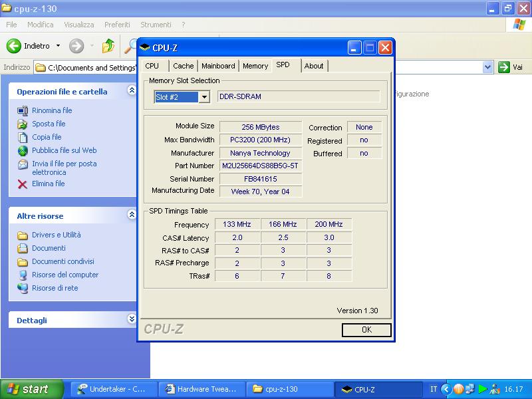Open the About tab
Screen dimensions: 532x399
tap(314, 66)
